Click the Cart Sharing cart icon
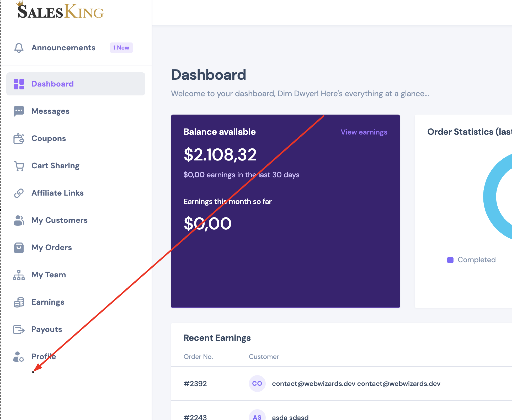 point(19,166)
